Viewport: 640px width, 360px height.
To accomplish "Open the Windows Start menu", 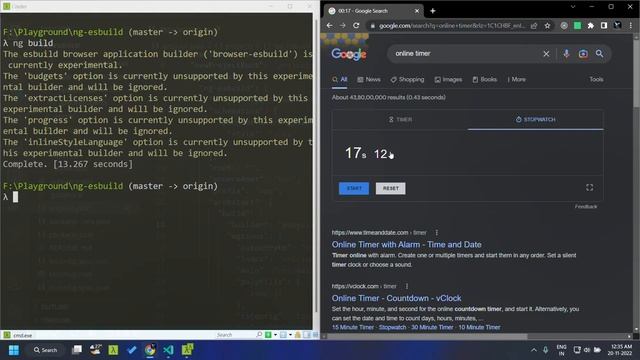I will tap(13, 350).
